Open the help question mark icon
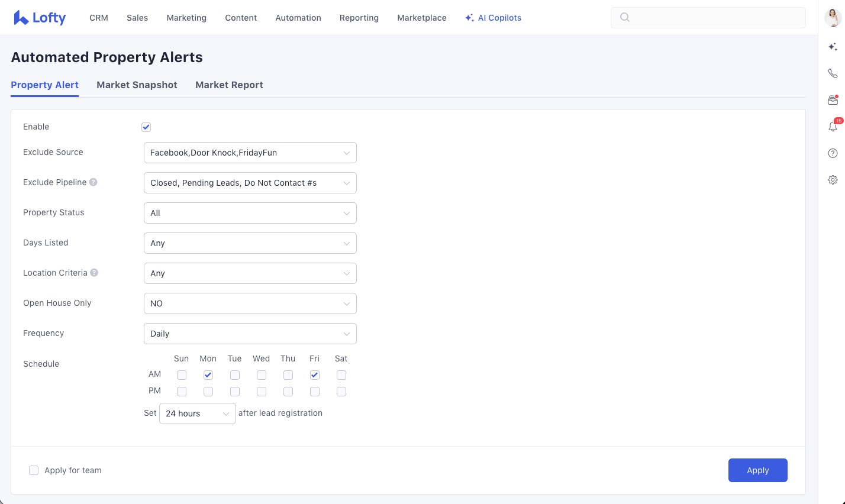Viewport: 845px width, 504px height. (x=833, y=153)
